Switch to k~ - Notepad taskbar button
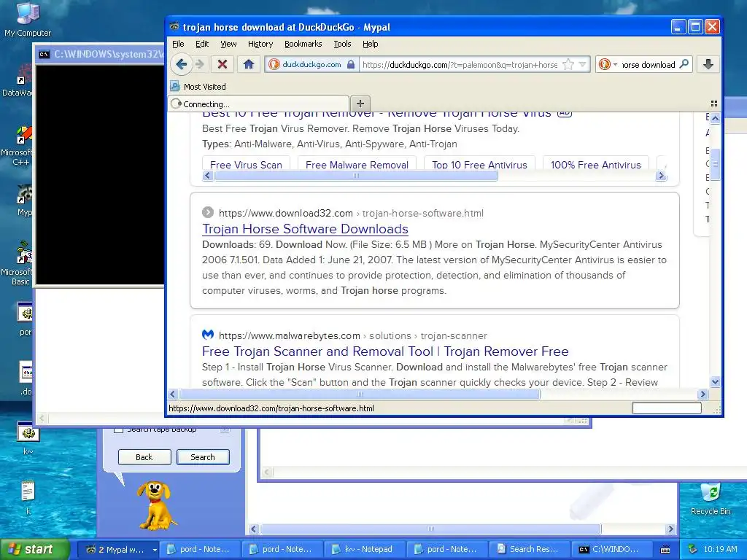747x560 pixels. 365,549
